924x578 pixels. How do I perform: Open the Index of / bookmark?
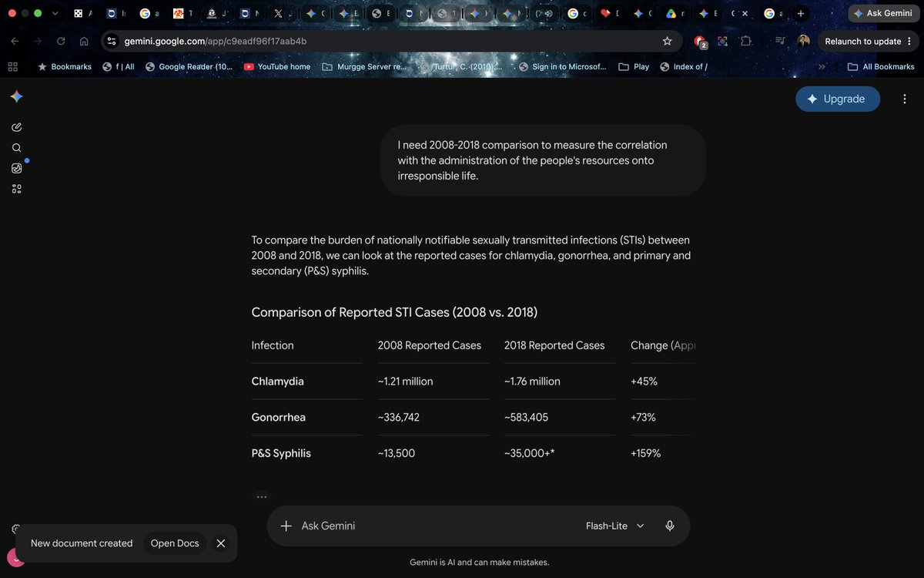(x=684, y=67)
